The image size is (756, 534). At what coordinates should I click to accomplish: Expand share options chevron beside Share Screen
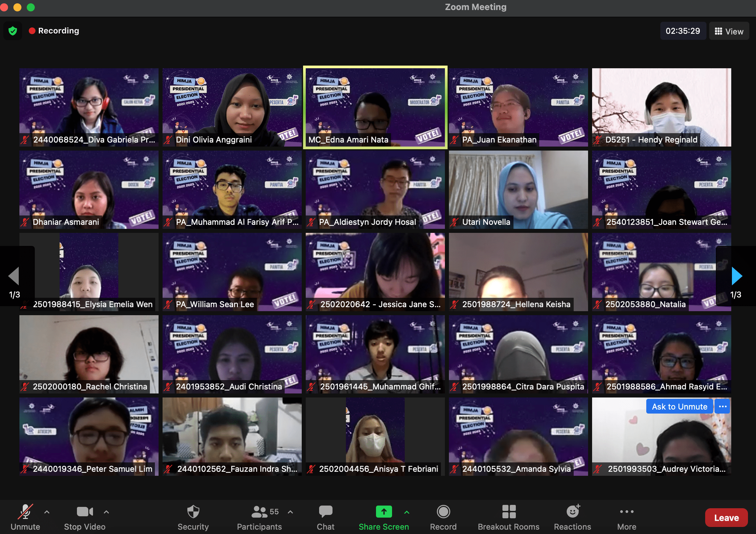pyautogui.click(x=407, y=512)
